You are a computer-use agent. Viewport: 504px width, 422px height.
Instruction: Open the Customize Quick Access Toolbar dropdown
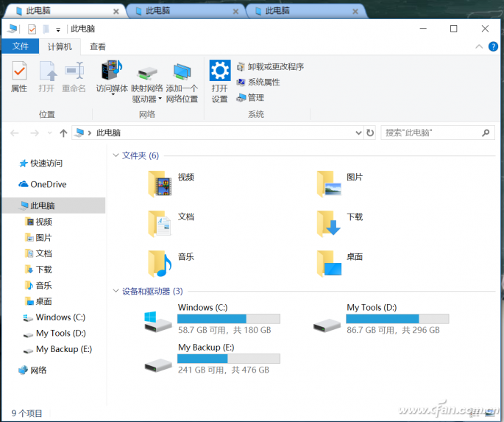[58, 30]
